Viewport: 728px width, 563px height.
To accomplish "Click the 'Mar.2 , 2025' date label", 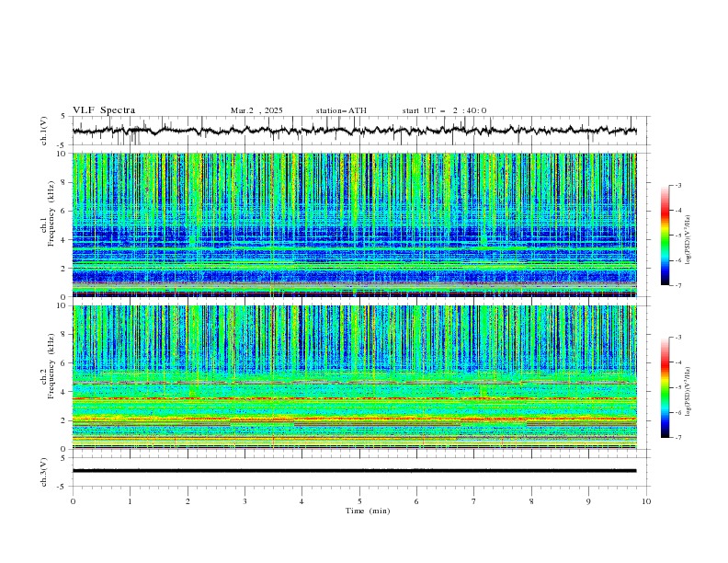I will 256,110.
